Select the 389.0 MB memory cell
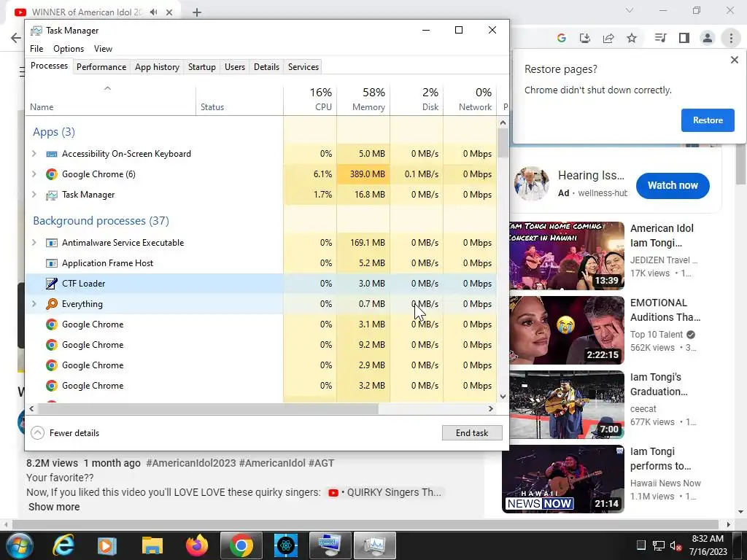Image resolution: width=747 pixels, height=560 pixels. (363, 174)
